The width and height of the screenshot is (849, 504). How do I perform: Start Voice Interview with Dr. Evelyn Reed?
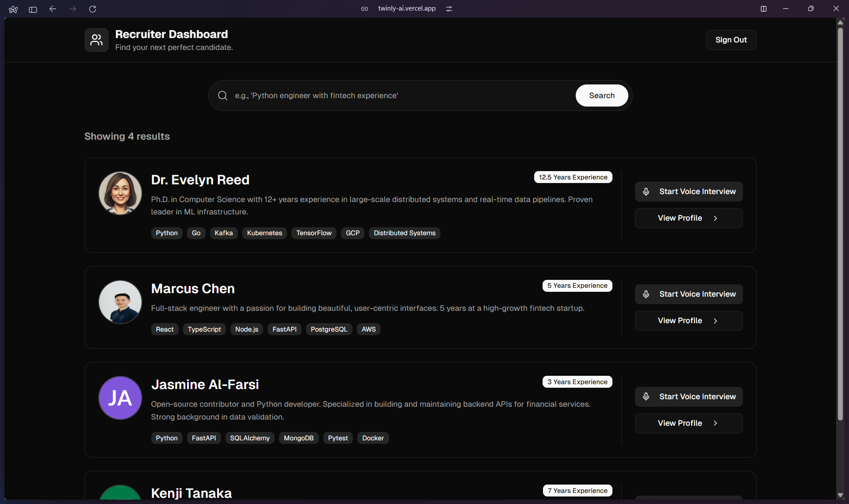pos(689,191)
